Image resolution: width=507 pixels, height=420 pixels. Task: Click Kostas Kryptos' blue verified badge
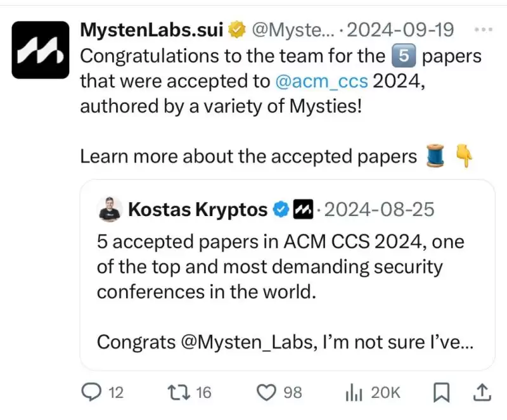(x=281, y=209)
